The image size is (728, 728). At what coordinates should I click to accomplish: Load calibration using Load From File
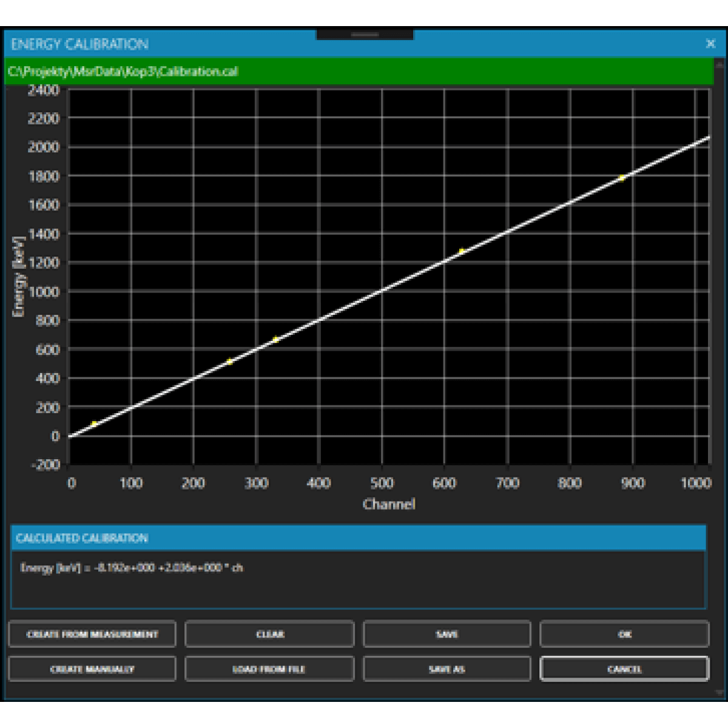269,669
